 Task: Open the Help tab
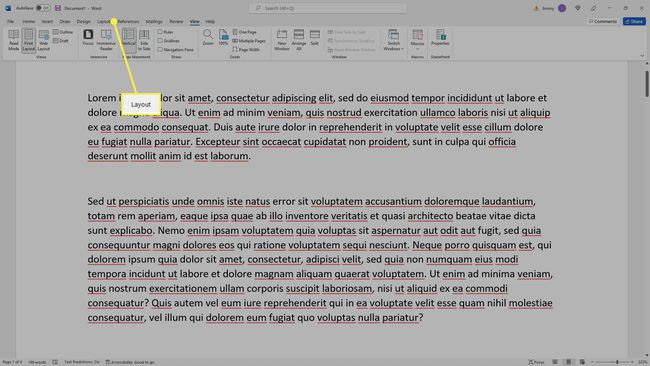click(x=210, y=21)
